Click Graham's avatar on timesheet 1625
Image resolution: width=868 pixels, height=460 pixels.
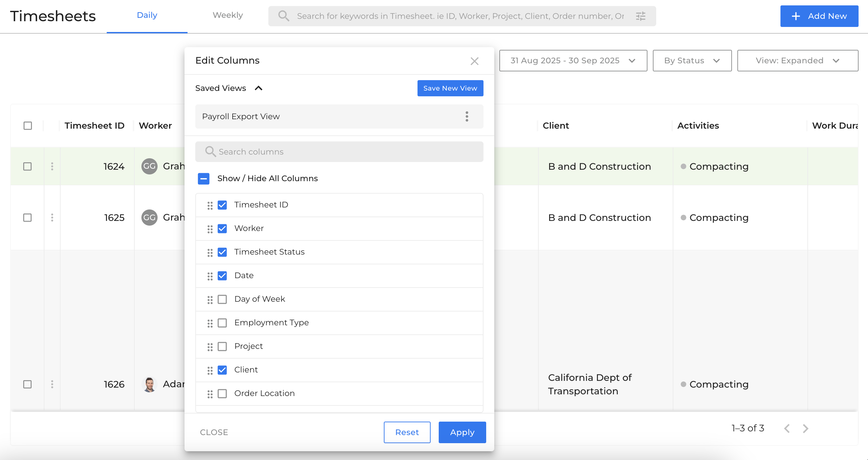(x=149, y=217)
